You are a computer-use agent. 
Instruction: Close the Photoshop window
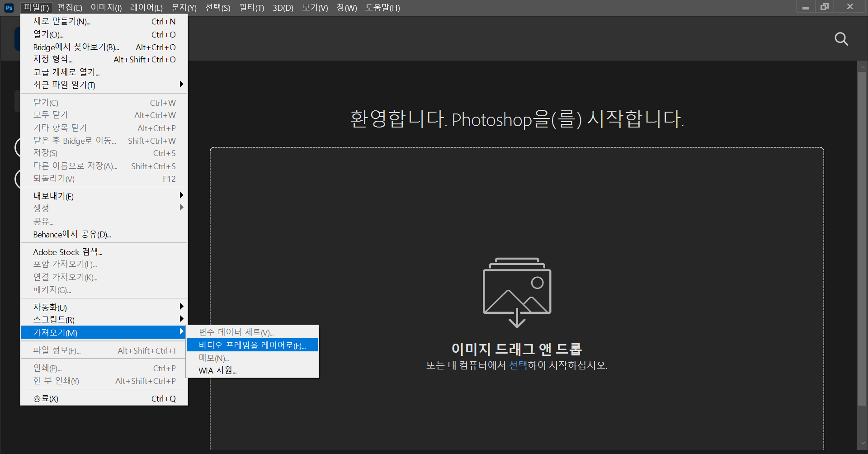point(850,7)
